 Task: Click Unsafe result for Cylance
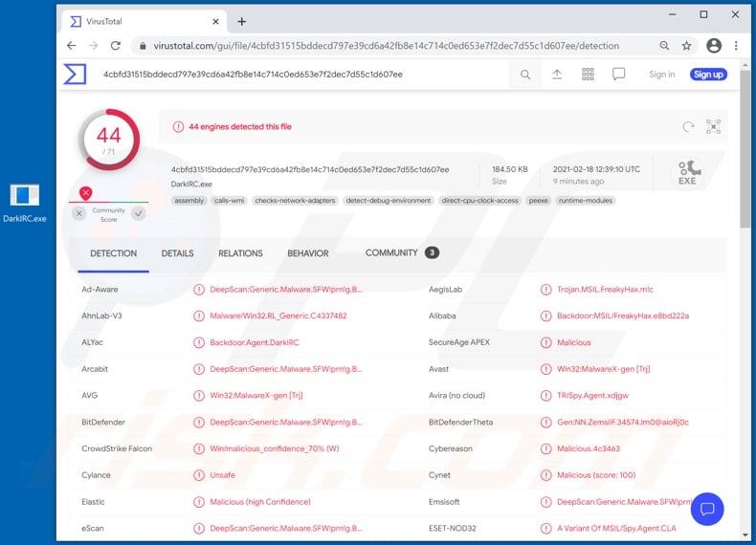click(x=222, y=475)
